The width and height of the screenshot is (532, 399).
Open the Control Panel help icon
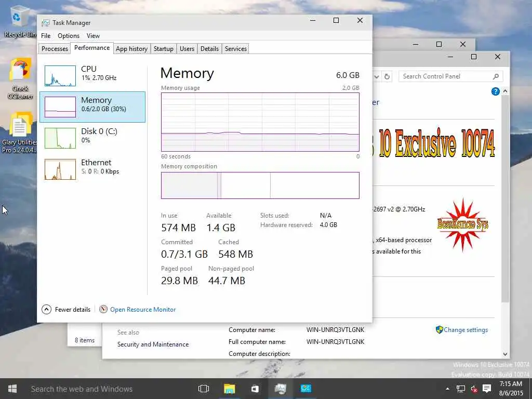pyautogui.click(x=495, y=91)
